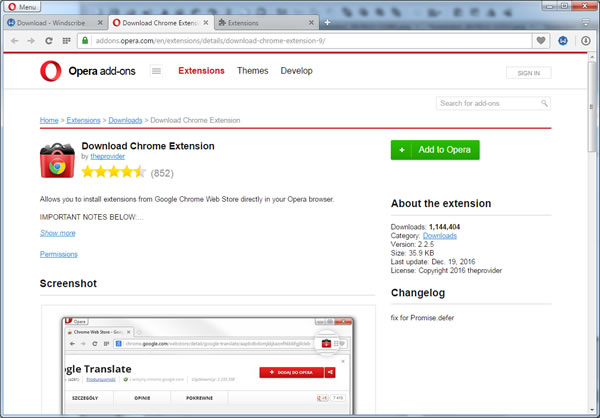Click the Download Chrome Extension heading
The height and width of the screenshot is (418, 600).
(148, 146)
